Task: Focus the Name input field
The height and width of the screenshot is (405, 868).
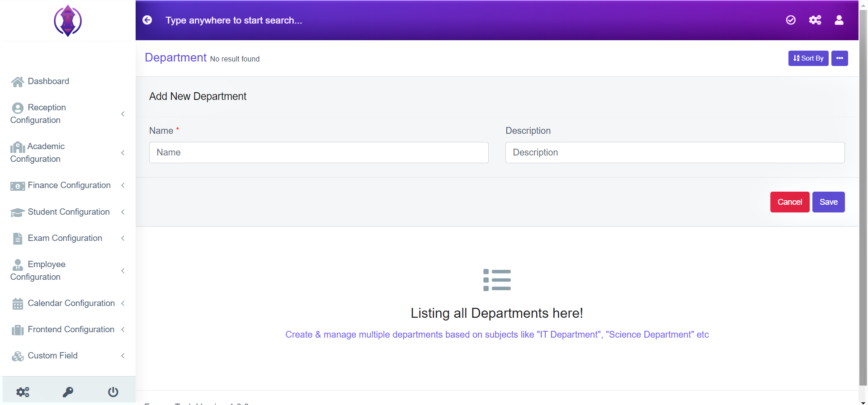Action: [x=319, y=153]
